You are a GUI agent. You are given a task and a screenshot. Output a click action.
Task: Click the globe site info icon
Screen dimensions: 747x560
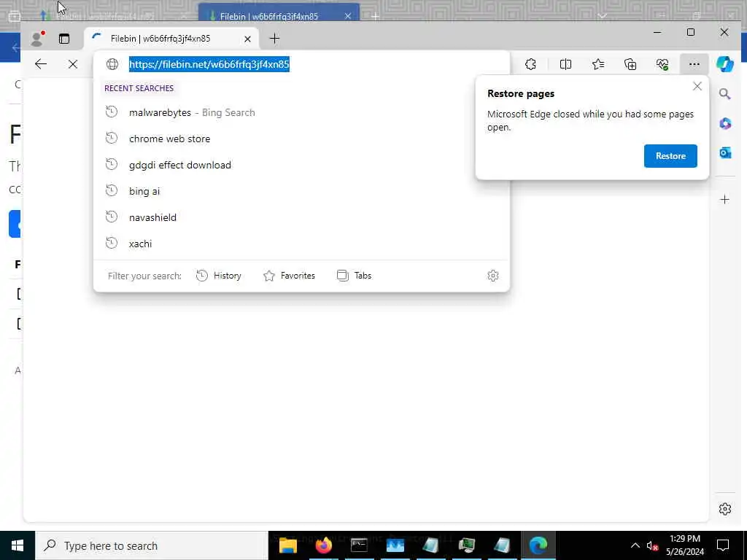pos(112,64)
